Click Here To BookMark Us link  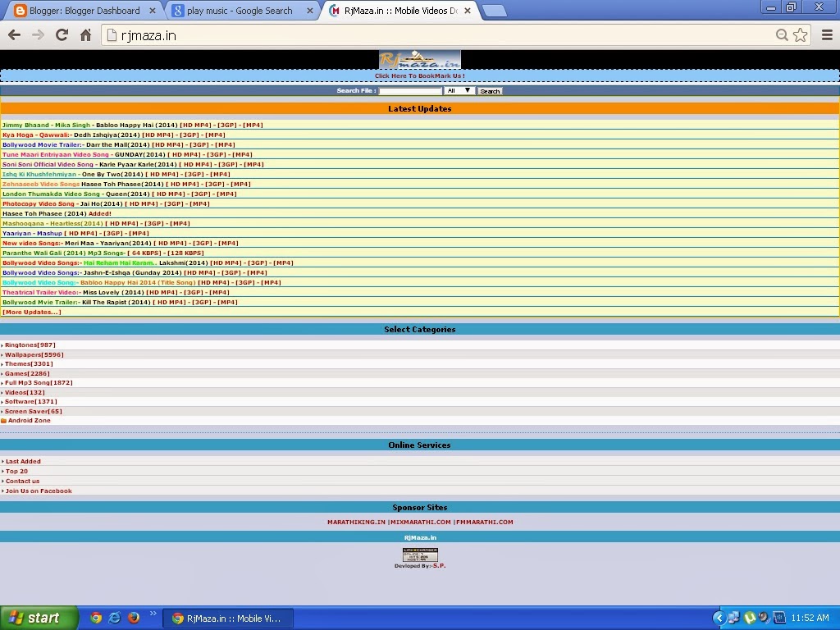coord(420,76)
